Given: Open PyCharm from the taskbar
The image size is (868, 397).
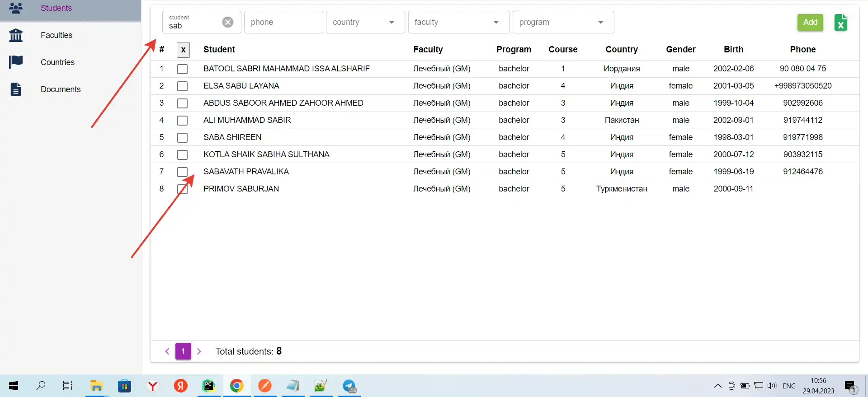Looking at the screenshot, I should click(x=208, y=386).
